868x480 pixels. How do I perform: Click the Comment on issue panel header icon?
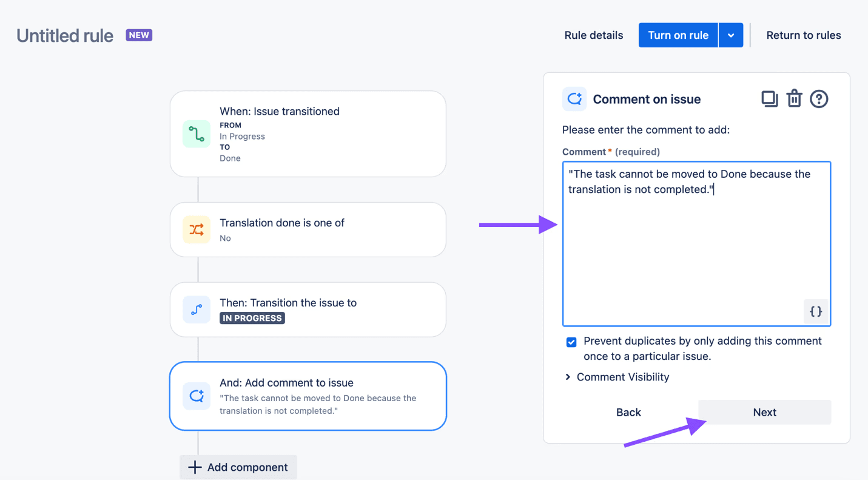[x=574, y=98]
